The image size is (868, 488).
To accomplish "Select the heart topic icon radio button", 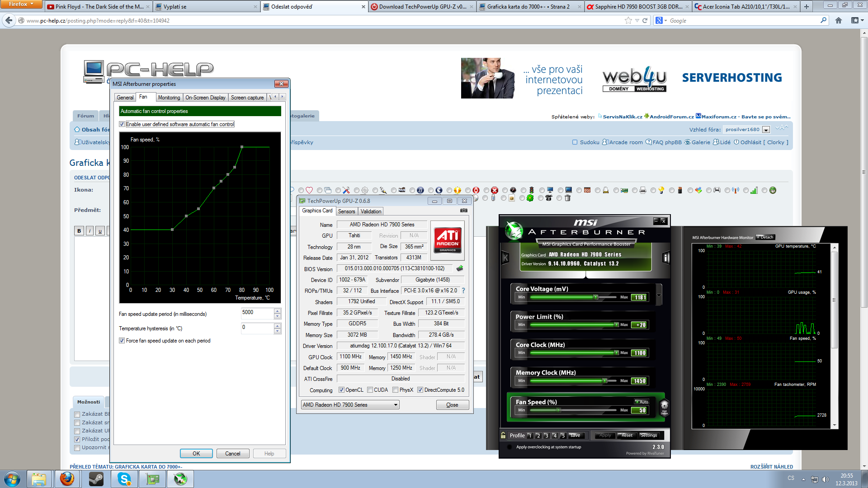I will [x=301, y=191].
